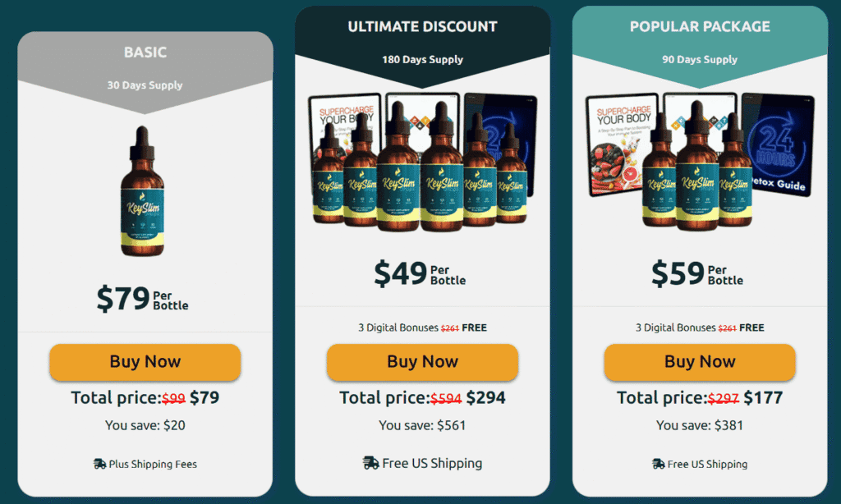Click Buy Now under Popular Package
Screen dimensions: 841x504
700,363
